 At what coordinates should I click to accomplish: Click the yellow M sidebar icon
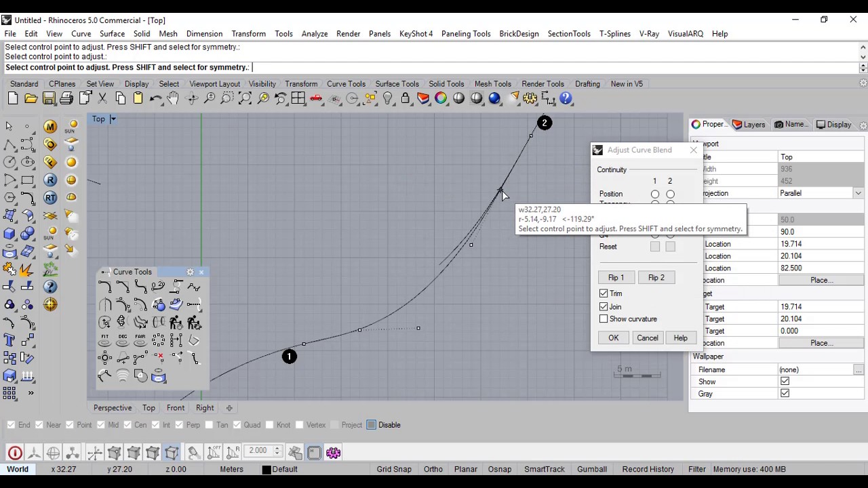tap(50, 127)
